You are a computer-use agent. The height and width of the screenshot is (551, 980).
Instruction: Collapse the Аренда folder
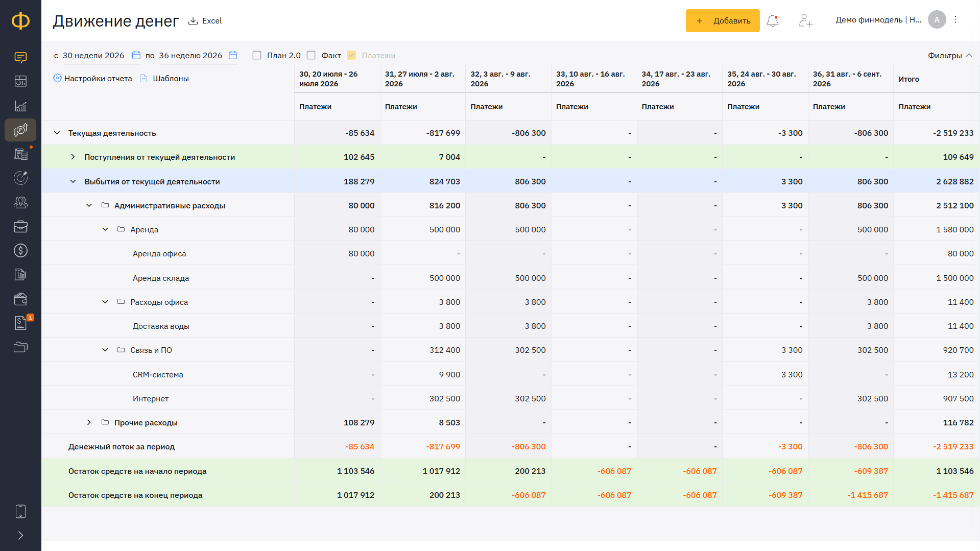(105, 229)
